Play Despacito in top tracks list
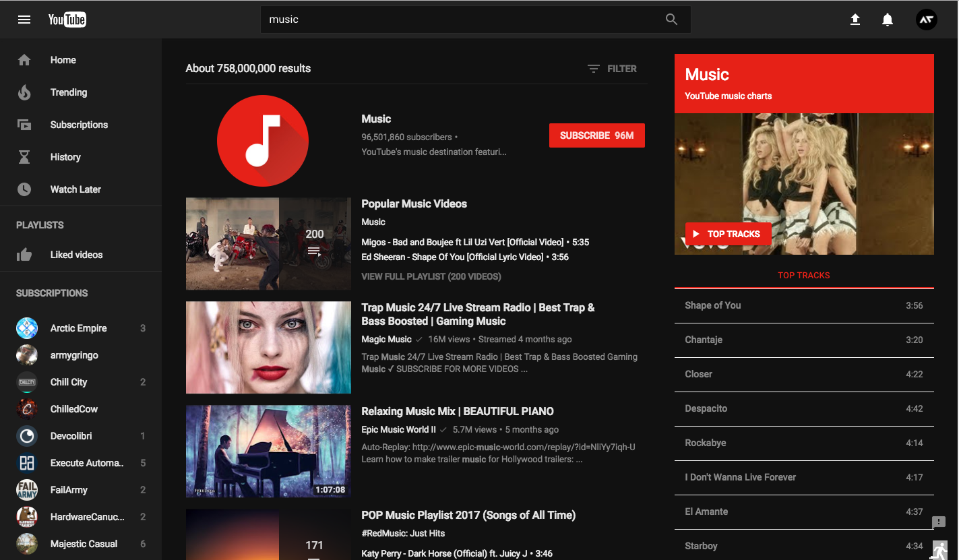959x560 pixels. click(804, 408)
